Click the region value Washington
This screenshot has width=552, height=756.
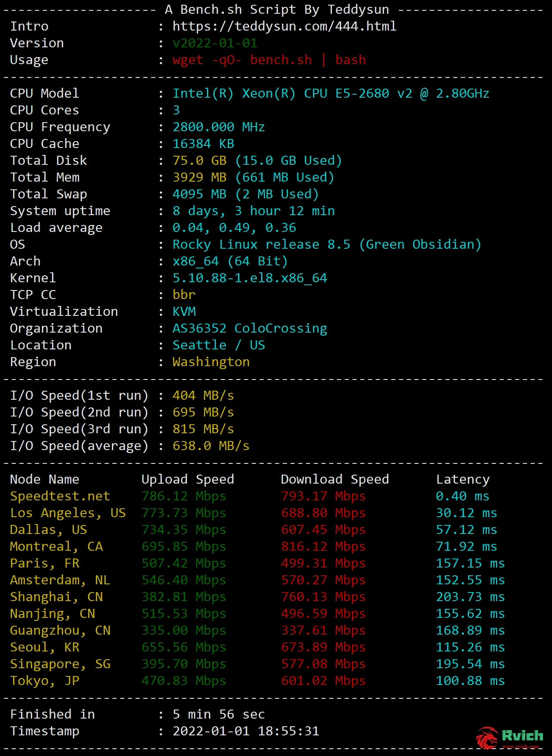(211, 362)
